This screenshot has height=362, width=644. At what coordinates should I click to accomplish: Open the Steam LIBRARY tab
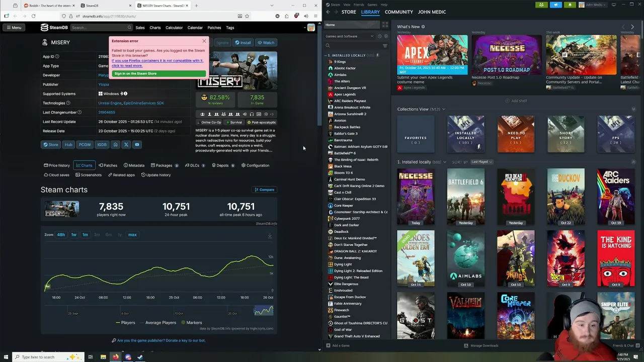(x=370, y=12)
